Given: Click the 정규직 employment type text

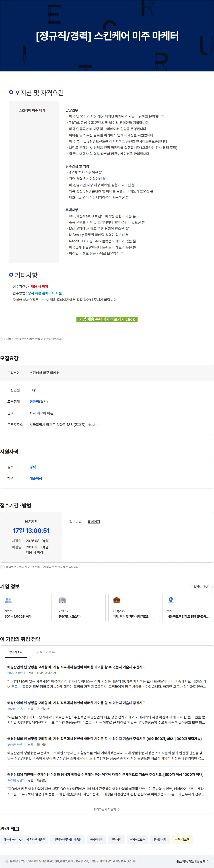Looking at the screenshot, I should [x=34, y=402].
